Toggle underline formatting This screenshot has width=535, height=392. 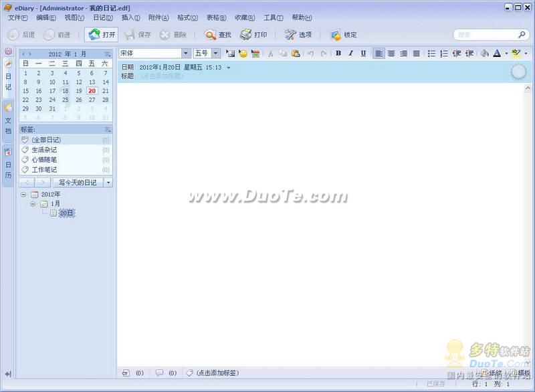(x=363, y=54)
